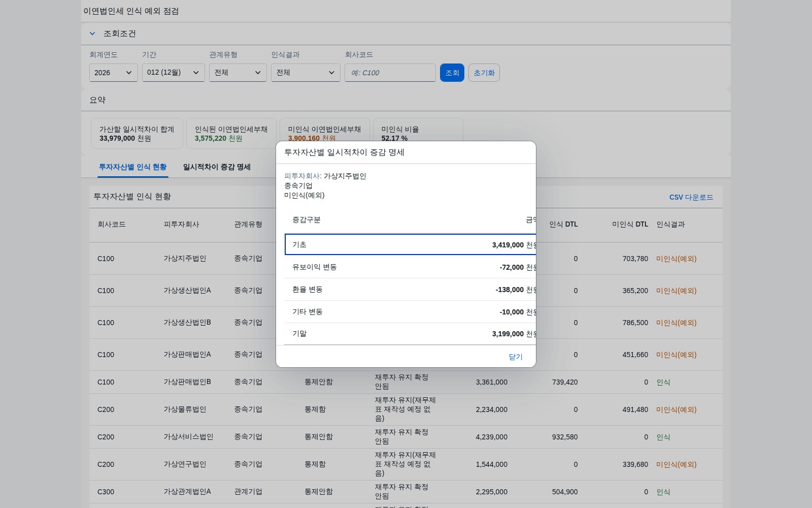Click 미인식 DTL value 786,500
This screenshot has width=812, height=508.
click(635, 323)
